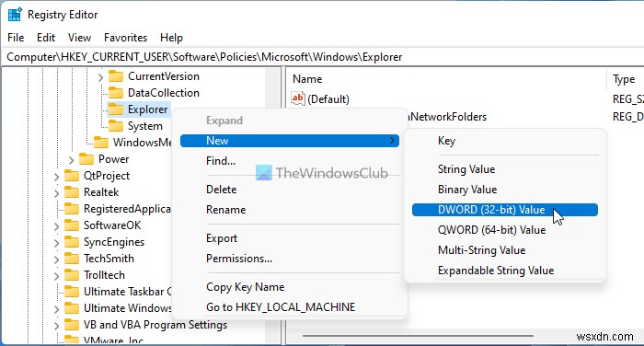Screen dimensions: 644x346
Task: Click the Realtek folder icon
Action: tap(72, 192)
